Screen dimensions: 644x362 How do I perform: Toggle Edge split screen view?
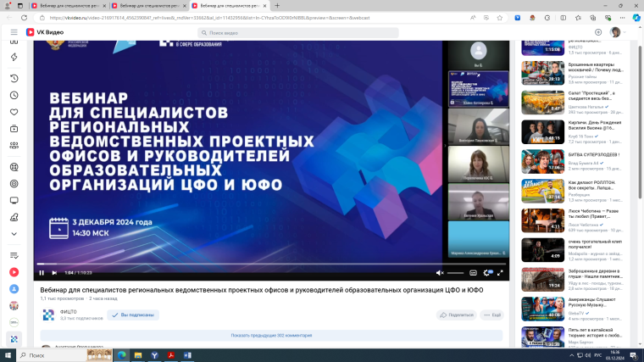coord(563,18)
